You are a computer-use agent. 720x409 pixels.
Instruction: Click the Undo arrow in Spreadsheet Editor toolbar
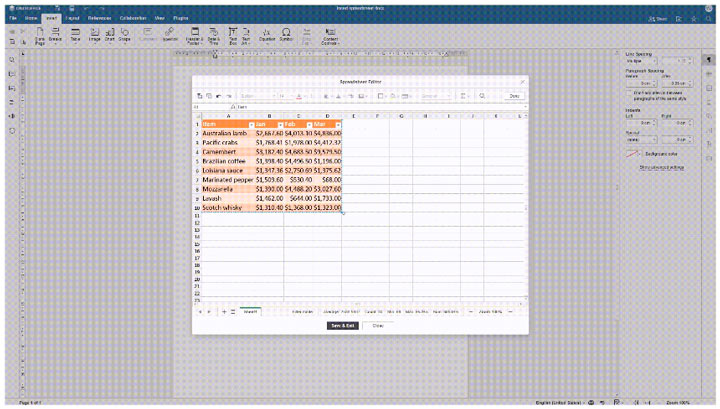pyautogui.click(x=219, y=96)
